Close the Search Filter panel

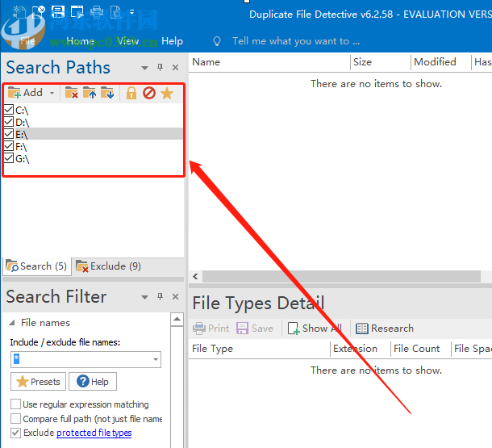click(x=175, y=297)
